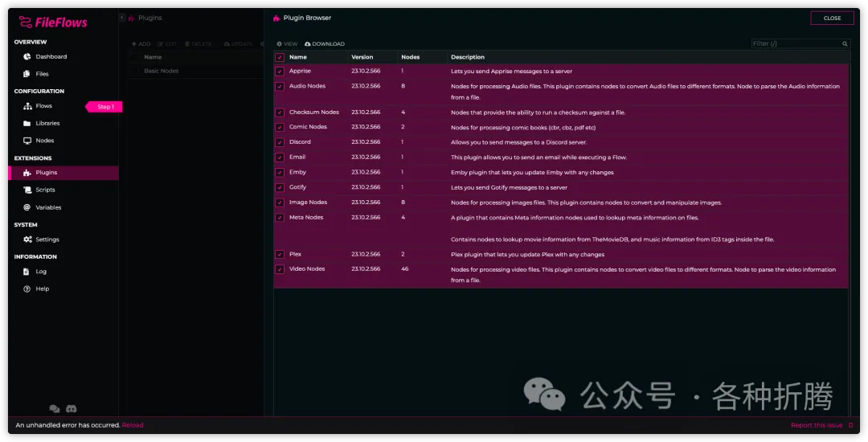The image size is (868, 442).
Task: Uncheck the Comic Nodes checkbox
Action: tap(280, 127)
